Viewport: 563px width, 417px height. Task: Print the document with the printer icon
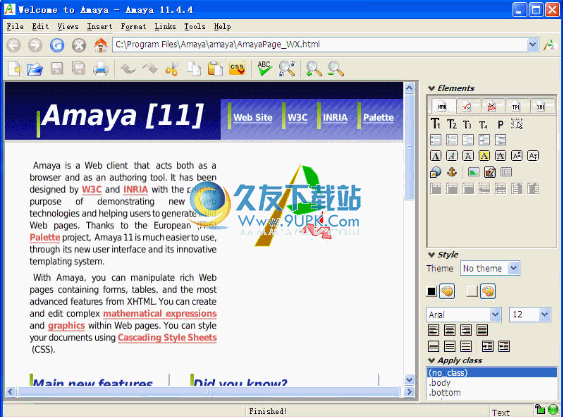click(101, 69)
